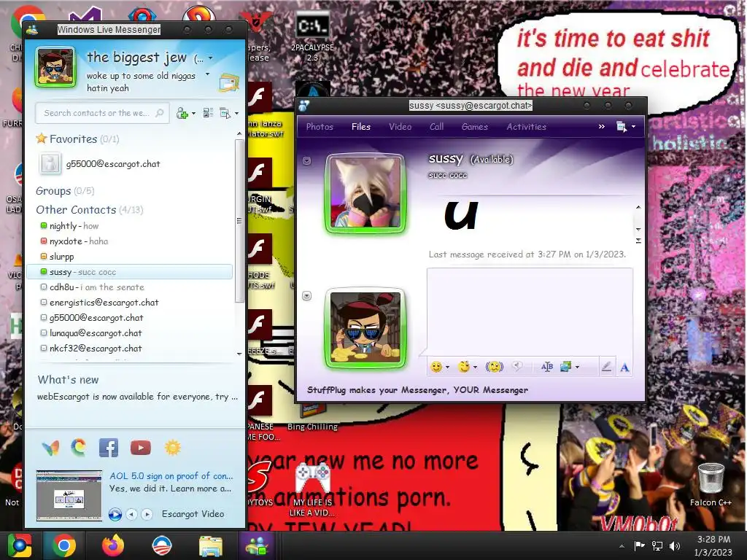This screenshot has width=747, height=560.
Task: Switch to handwriting pen mode
Action: (606, 367)
